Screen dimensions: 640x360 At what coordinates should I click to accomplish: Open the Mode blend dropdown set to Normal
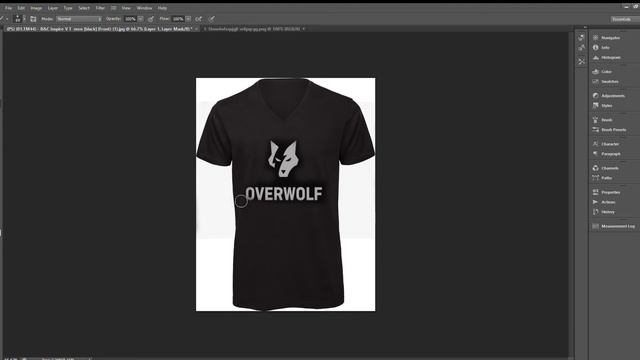click(x=79, y=19)
